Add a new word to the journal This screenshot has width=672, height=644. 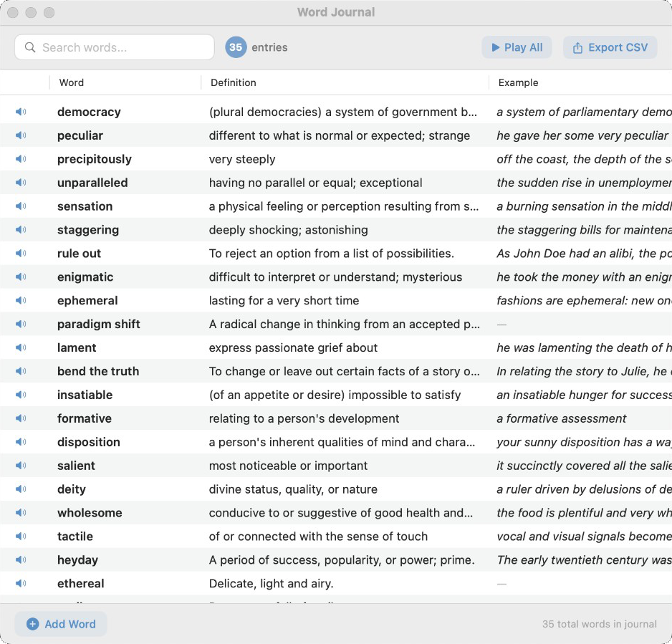pyautogui.click(x=60, y=624)
